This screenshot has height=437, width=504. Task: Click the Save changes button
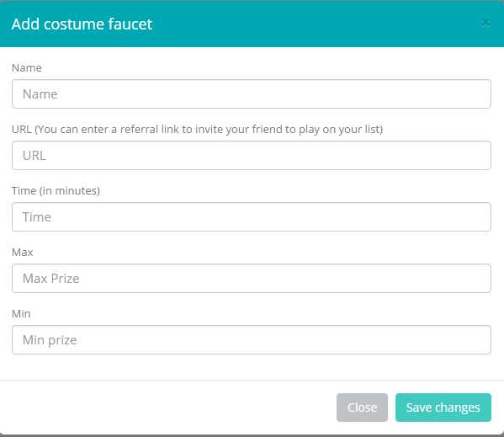443,408
